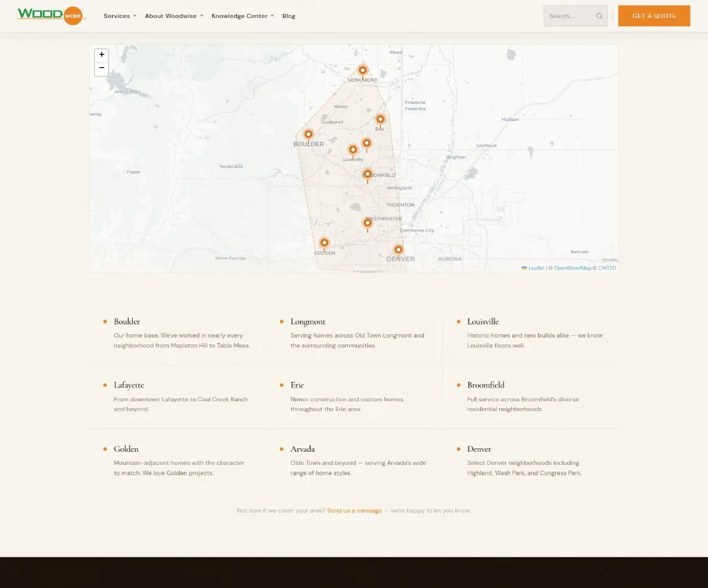Viewport: 708px width, 588px height.
Task: Click the Woodwise logo
Action: click(x=51, y=15)
